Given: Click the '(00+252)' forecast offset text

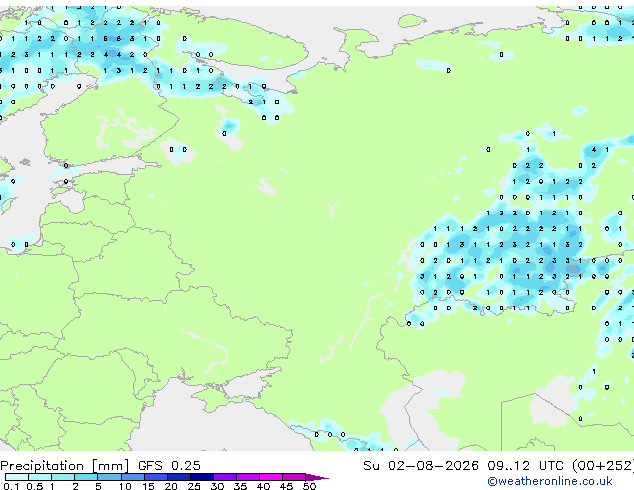Looking at the screenshot, I should (x=602, y=466).
